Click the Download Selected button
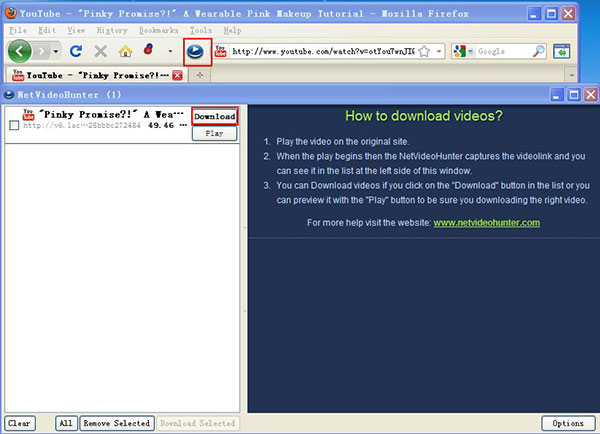The width and height of the screenshot is (600, 434). (198, 423)
